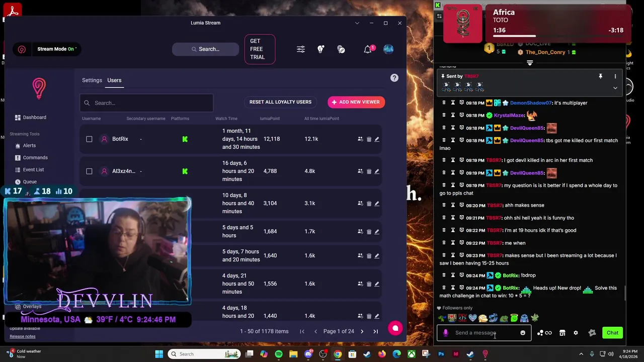Jump to first page of users
The height and width of the screenshot is (362, 644).
302,331
